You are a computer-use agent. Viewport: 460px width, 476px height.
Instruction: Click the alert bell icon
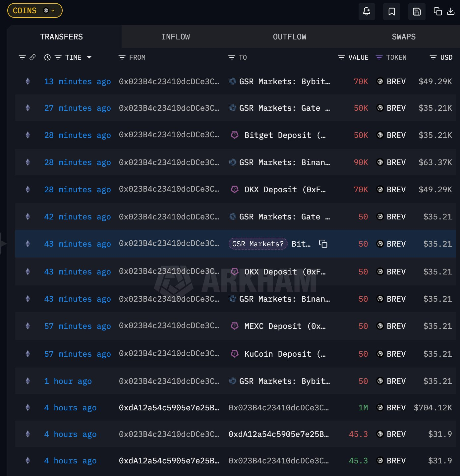point(367,12)
